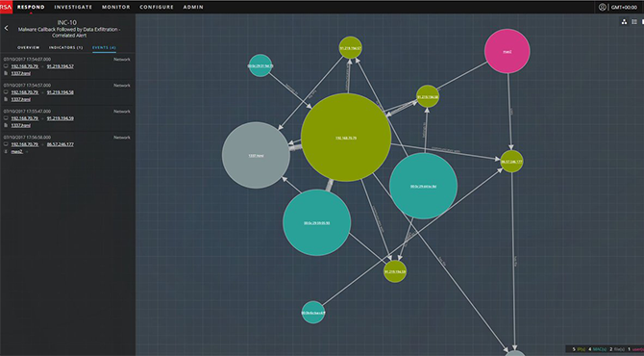Click the file icon beside first 1337.html entry
Viewport: 644px width, 356px height.
click(x=6, y=73)
